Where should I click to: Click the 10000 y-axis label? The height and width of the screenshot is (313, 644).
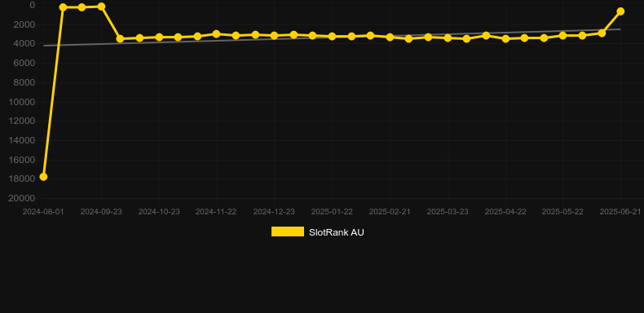click(x=21, y=102)
